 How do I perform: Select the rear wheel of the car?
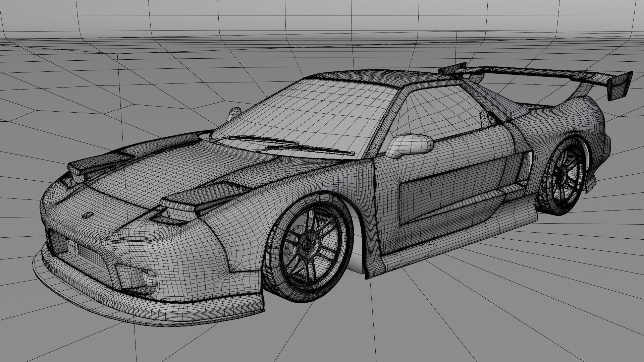point(562,176)
